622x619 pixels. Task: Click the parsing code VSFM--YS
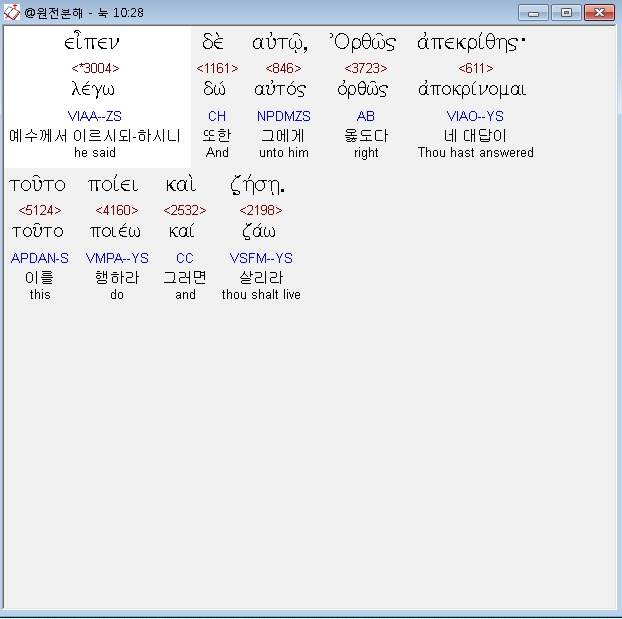pyautogui.click(x=261, y=258)
